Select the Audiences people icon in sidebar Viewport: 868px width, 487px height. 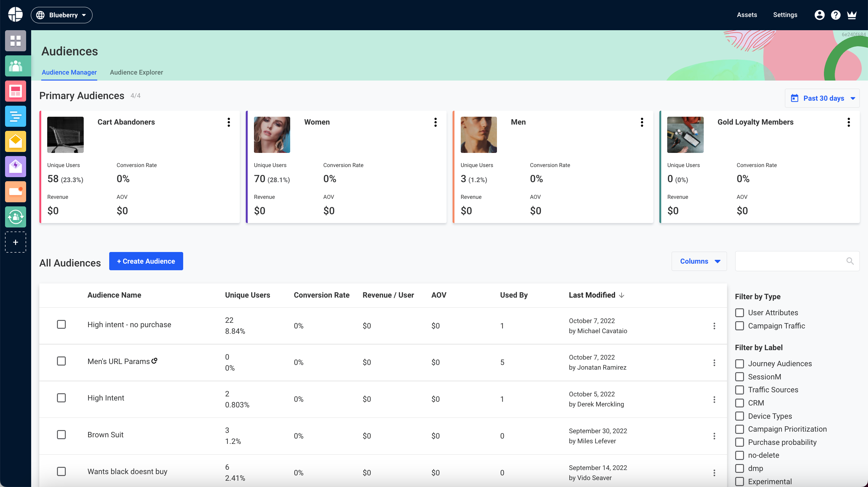tap(15, 66)
